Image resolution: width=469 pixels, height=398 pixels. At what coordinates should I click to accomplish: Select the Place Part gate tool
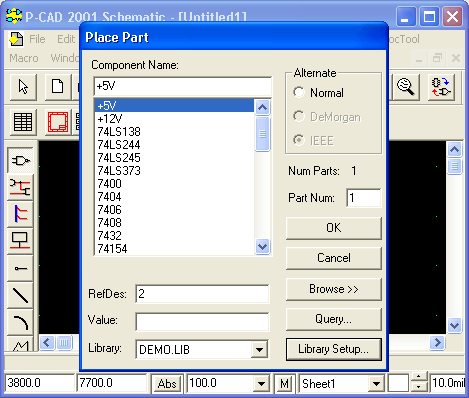pos(20,160)
